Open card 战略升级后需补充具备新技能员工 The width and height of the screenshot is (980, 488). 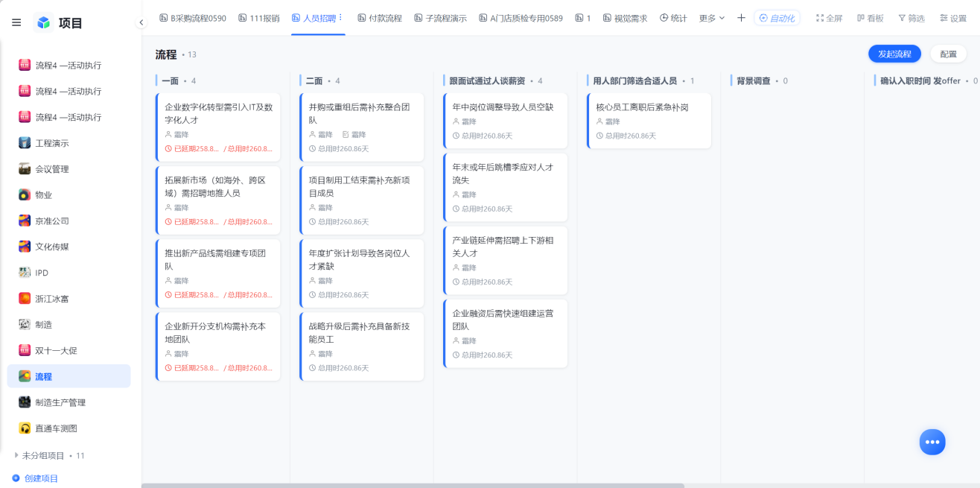(x=362, y=346)
